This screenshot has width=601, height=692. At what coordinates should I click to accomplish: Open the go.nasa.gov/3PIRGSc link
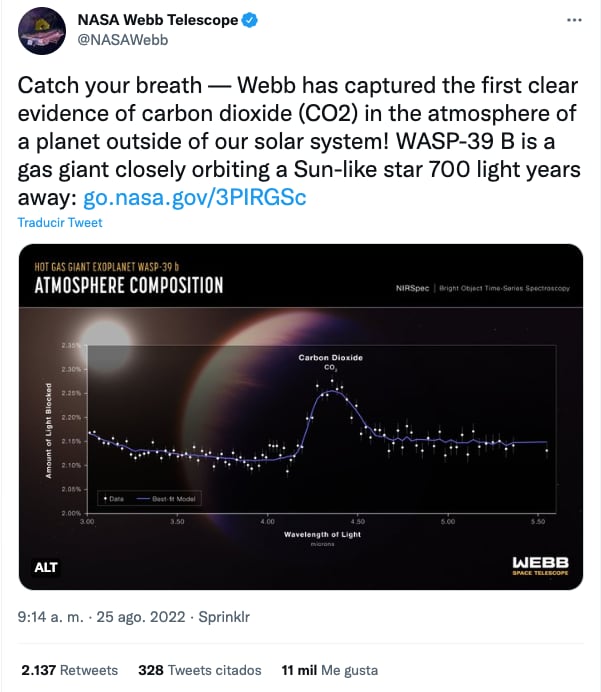(x=194, y=197)
